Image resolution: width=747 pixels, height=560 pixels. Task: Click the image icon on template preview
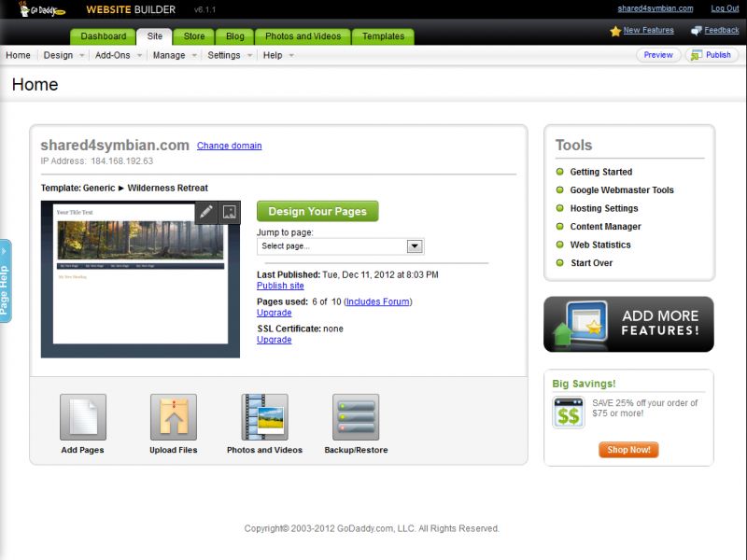(229, 212)
